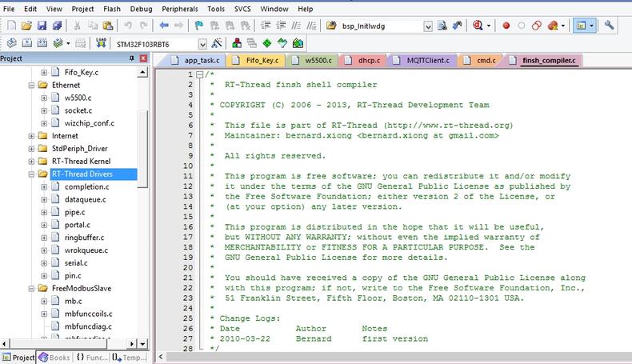Save the current file
The height and width of the screenshot is (364, 632).
[x=42, y=26]
